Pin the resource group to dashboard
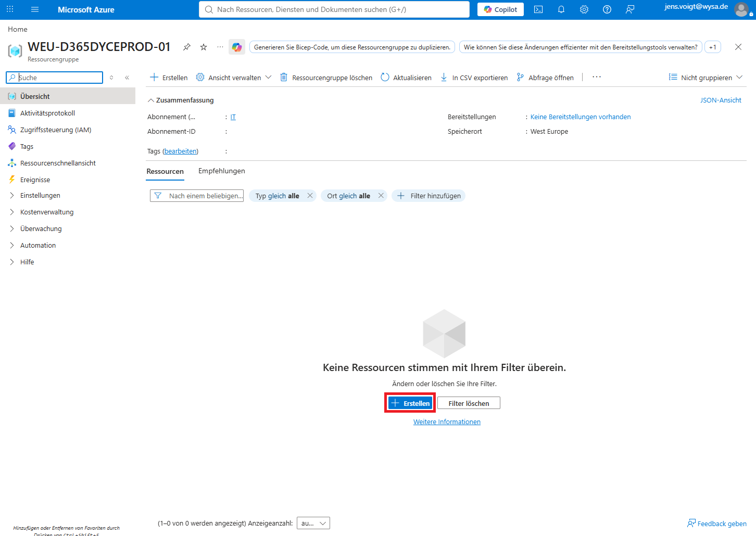Viewport: 756px width, 536px height. (x=187, y=47)
